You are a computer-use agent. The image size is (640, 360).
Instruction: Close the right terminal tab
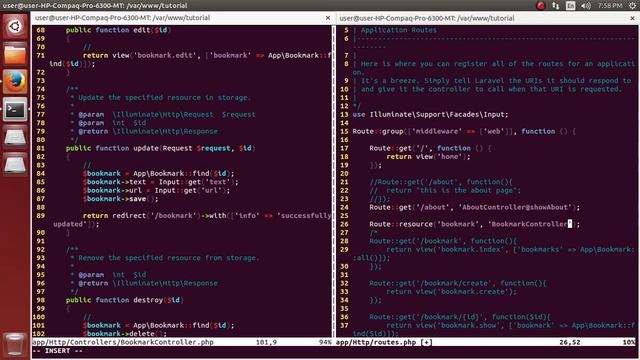tap(632, 18)
